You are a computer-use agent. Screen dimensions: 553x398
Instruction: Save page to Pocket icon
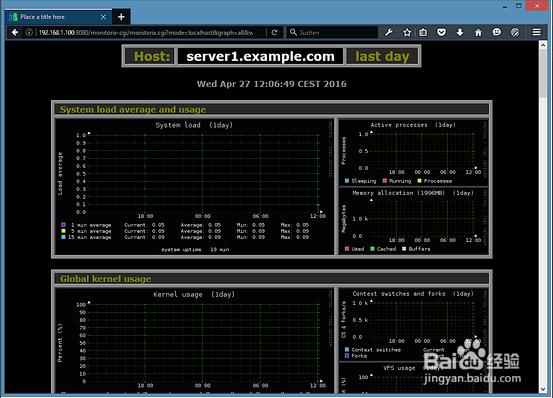pos(441,32)
